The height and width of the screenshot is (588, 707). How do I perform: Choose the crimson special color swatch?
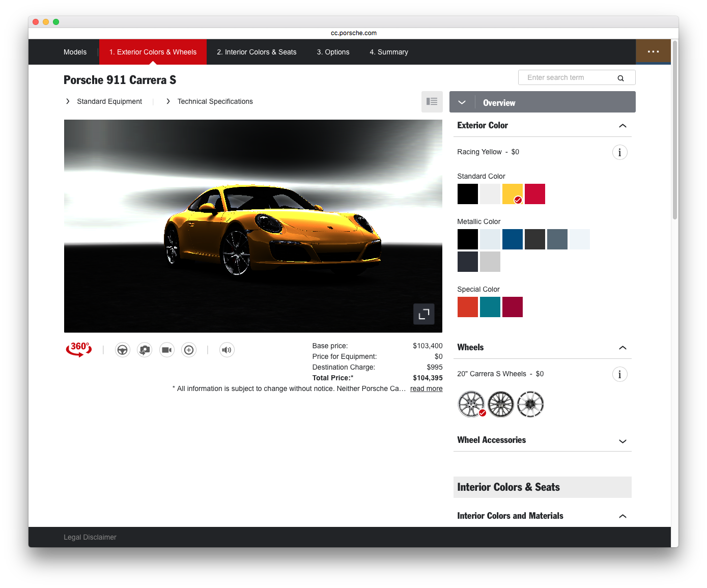click(513, 307)
